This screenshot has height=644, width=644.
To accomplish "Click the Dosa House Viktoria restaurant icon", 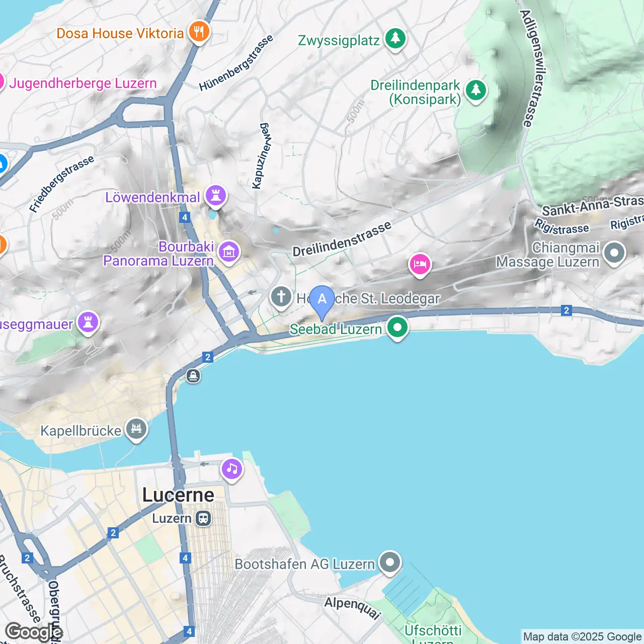I will pyautogui.click(x=199, y=32).
